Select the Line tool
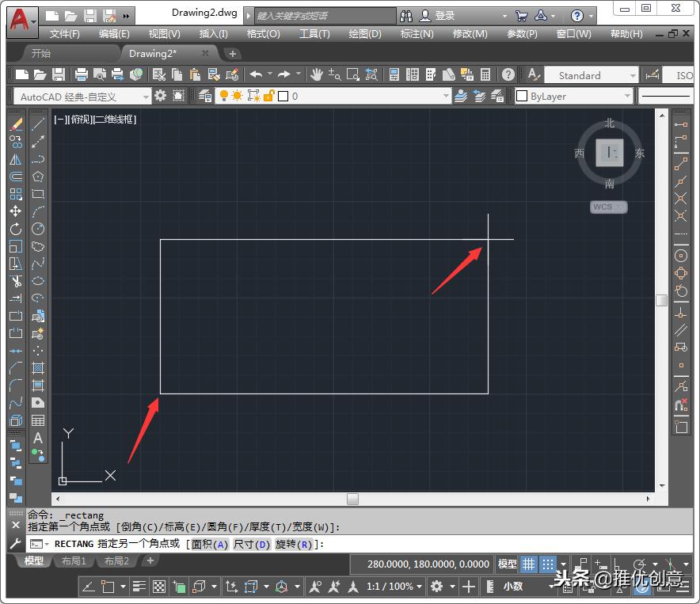 click(37, 123)
